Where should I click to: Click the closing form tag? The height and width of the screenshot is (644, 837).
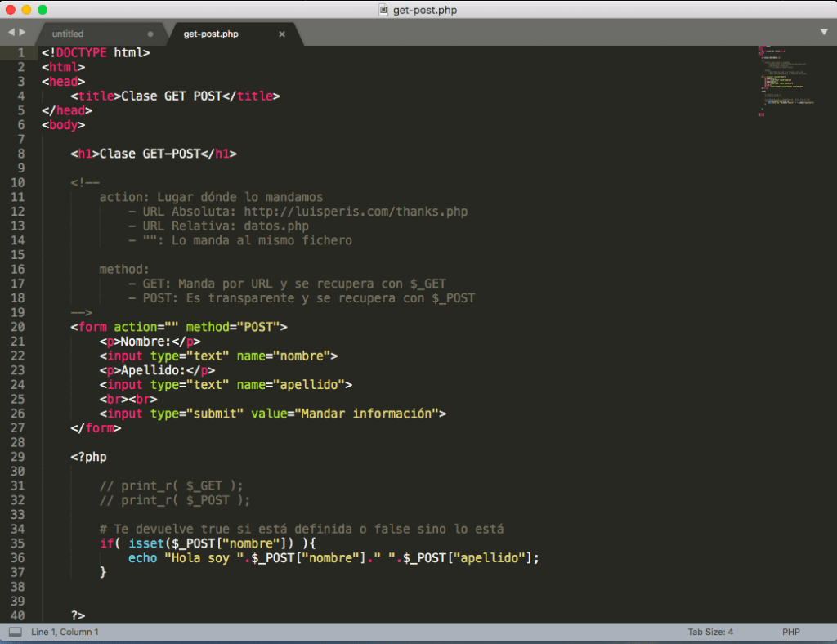pyautogui.click(x=96, y=428)
